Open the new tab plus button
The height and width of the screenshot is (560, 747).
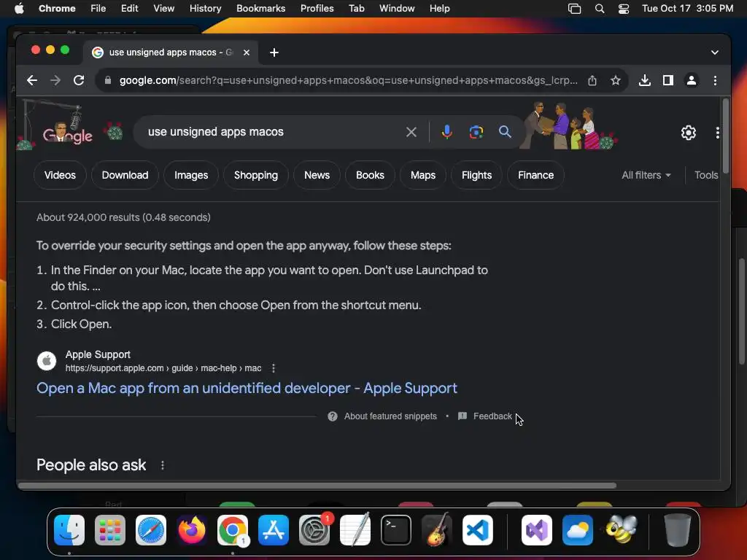(x=274, y=52)
